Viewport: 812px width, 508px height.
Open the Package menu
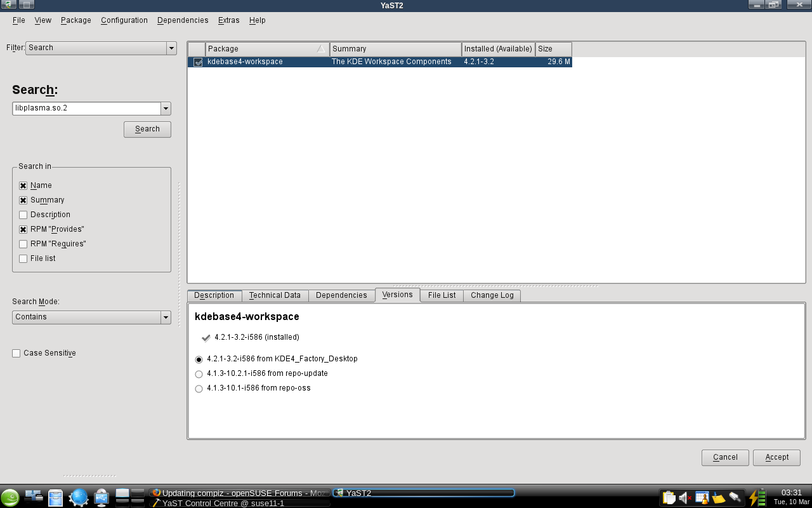[x=76, y=20]
